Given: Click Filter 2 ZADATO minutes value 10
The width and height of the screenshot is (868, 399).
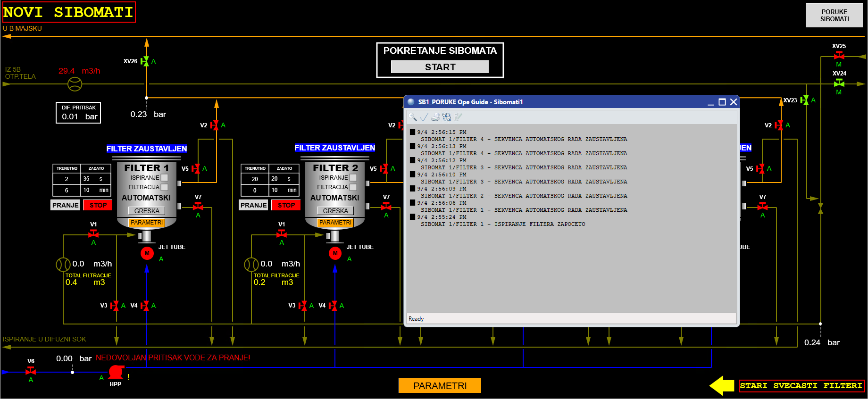Looking at the screenshot, I should click(x=275, y=190).
